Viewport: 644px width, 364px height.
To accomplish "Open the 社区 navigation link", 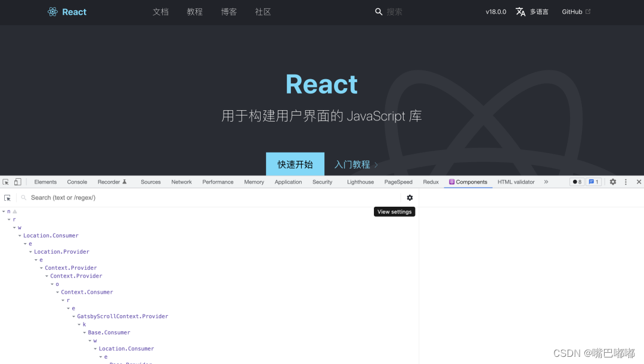I will (263, 12).
